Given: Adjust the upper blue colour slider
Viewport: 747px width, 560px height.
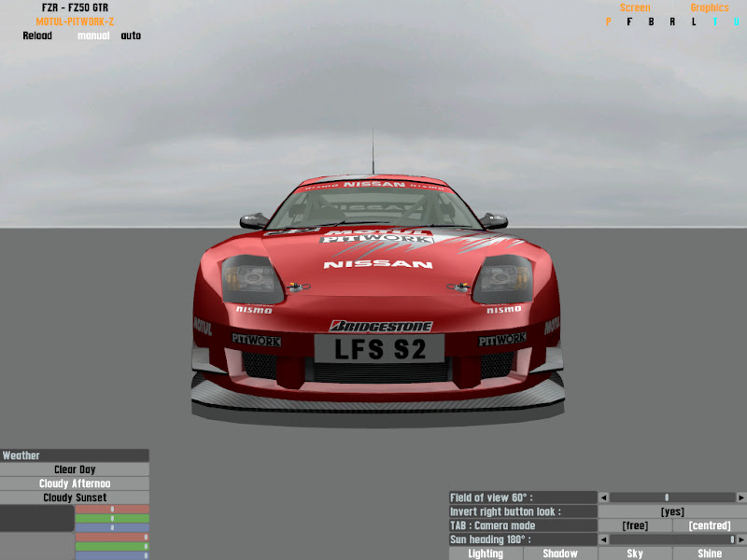Looking at the screenshot, I should 112,527.
